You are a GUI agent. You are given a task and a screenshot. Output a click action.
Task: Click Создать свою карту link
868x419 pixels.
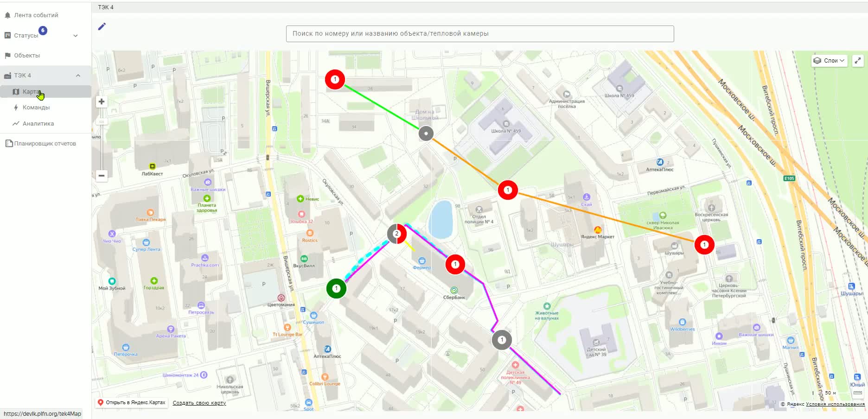coord(199,403)
